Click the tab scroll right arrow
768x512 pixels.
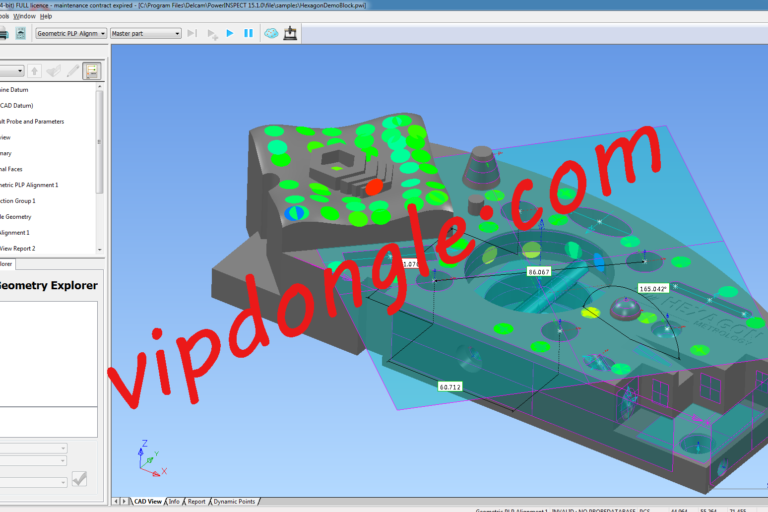[x=124, y=502]
